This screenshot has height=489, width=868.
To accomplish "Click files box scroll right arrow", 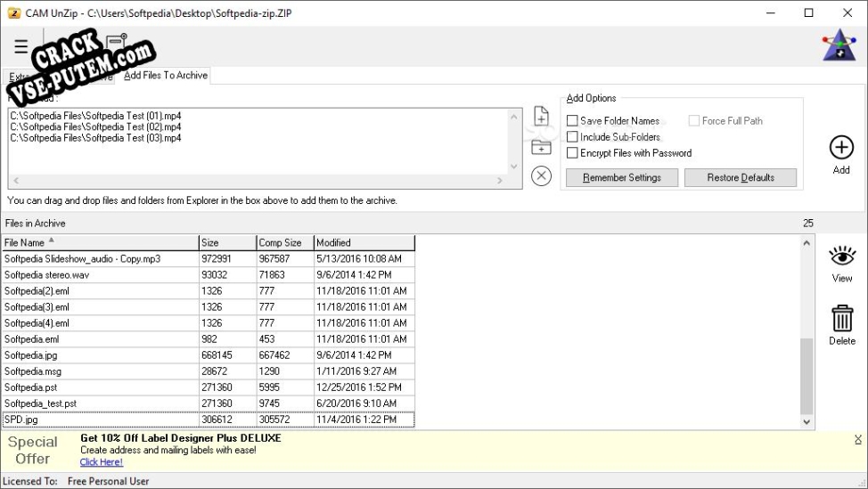I will (x=500, y=180).
